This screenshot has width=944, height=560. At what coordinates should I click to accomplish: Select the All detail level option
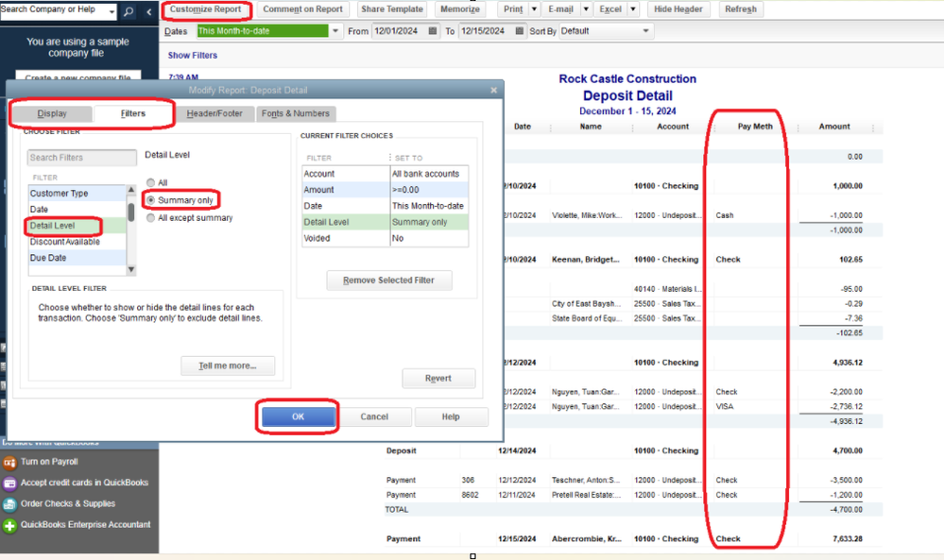150,183
